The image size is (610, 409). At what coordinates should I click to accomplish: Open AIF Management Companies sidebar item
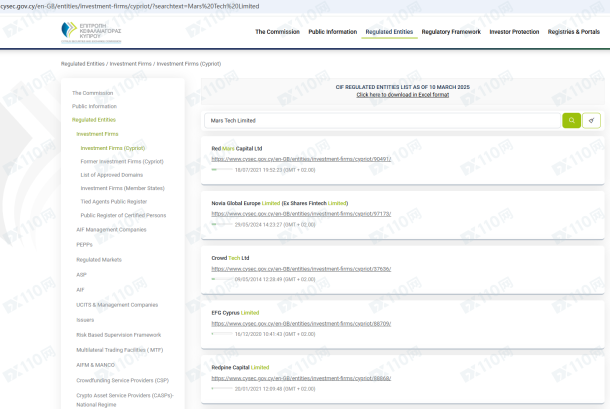[x=111, y=230]
